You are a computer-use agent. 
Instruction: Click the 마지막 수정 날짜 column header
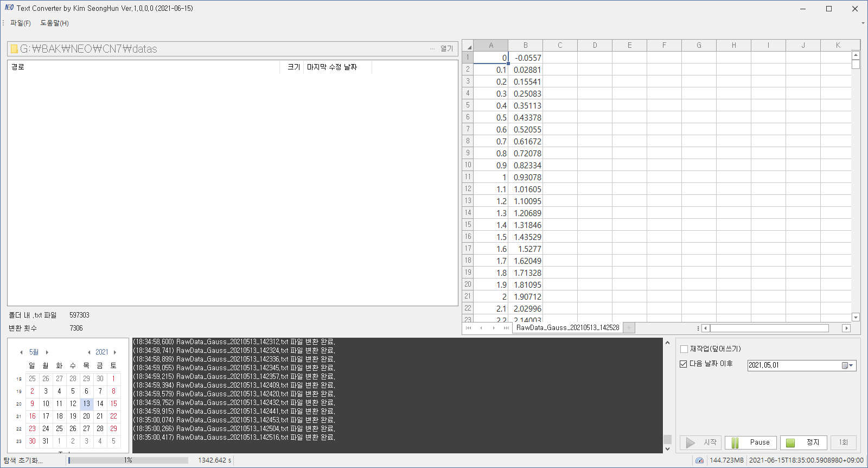337,67
